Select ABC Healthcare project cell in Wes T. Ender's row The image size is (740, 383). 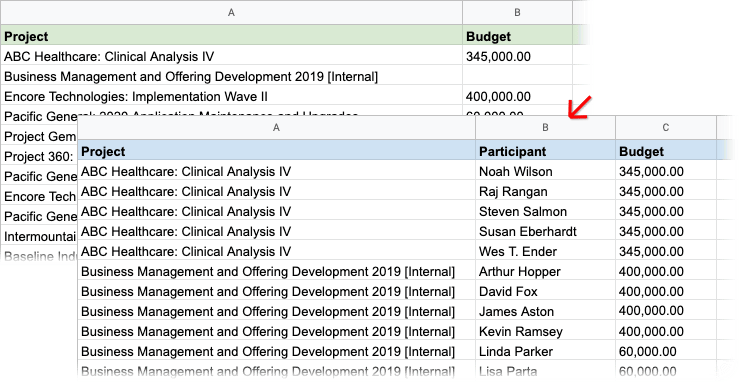(x=277, y=251)
